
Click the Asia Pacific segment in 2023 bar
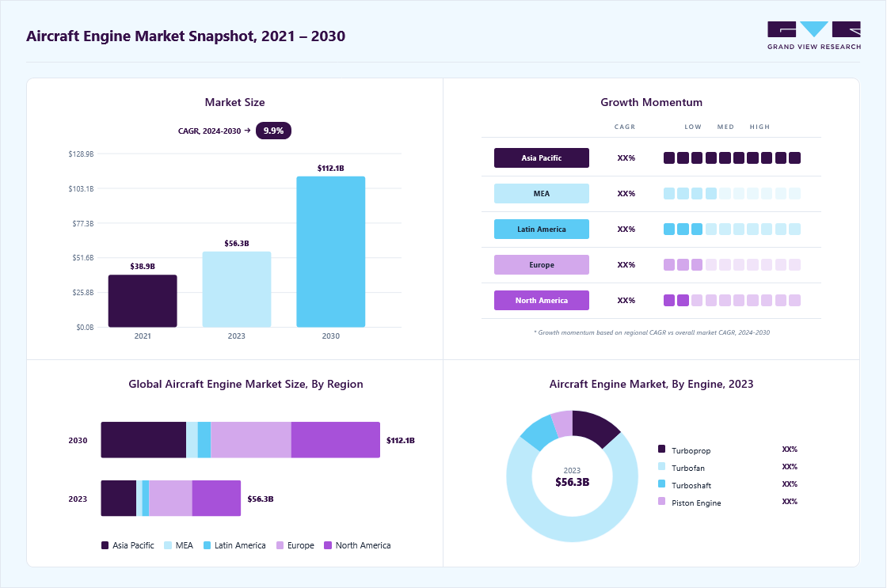(x=119, y=498)
